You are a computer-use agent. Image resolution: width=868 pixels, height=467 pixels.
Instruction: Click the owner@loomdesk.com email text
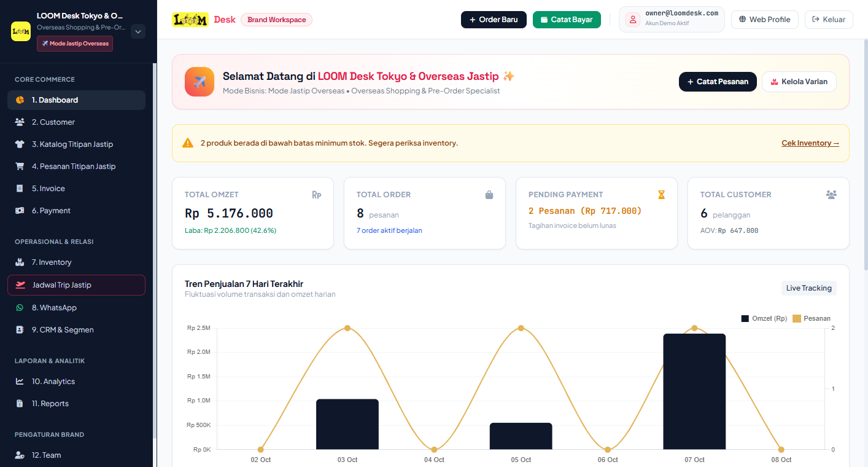click(681, 14)
